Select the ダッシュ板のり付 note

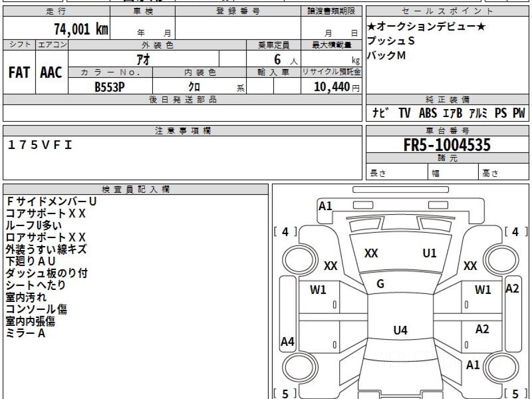pos(47,273)
